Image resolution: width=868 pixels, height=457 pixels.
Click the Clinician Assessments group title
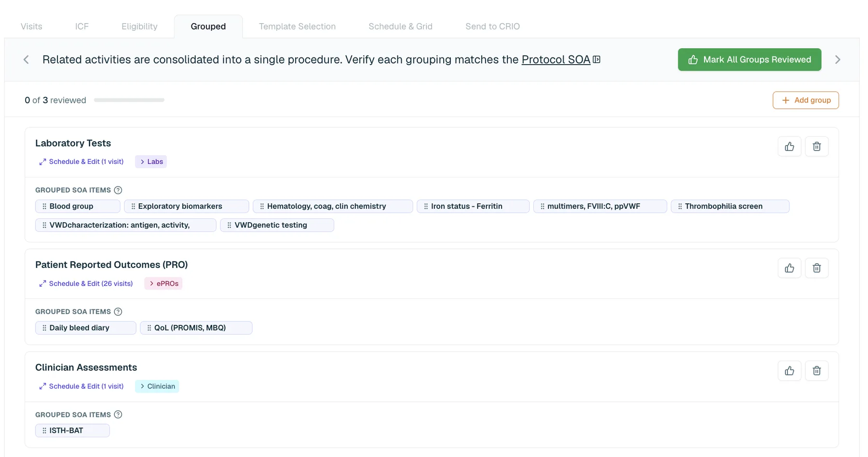(x=86, y=367)
